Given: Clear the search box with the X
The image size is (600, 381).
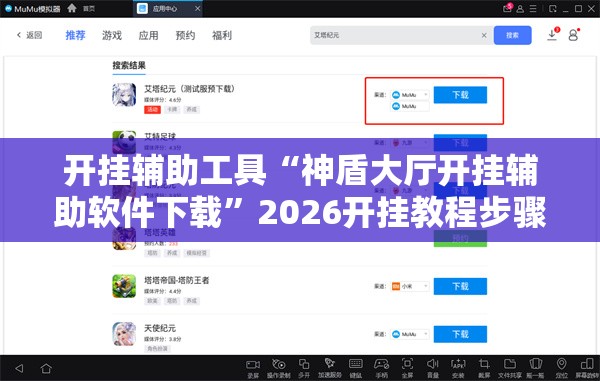Looking at the screenshot, I should pyautogui.click(x=484, y=35).
